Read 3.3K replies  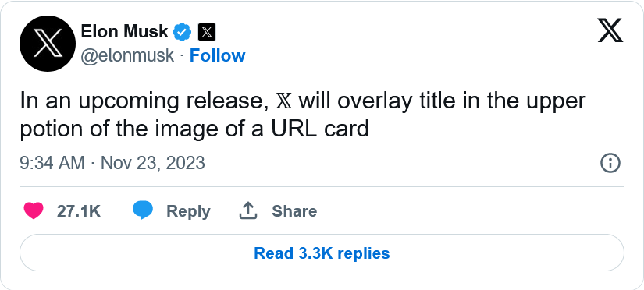coord(322,253)
